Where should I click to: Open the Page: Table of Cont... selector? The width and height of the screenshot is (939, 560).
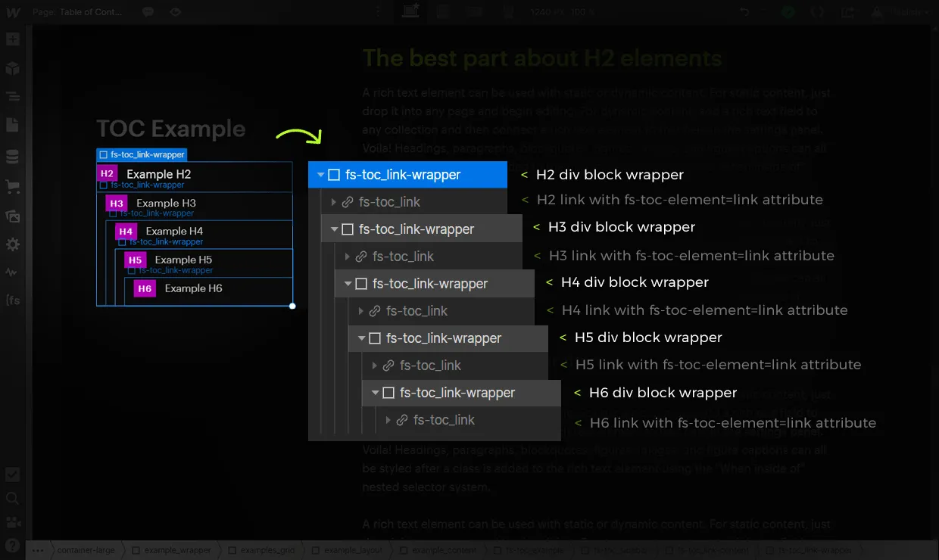[77, 12]
